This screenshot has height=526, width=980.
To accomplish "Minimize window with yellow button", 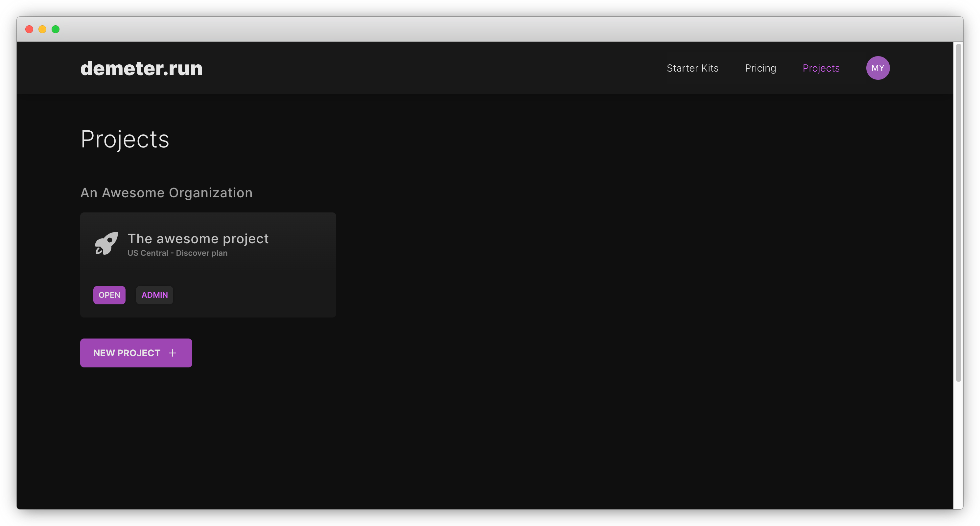I will [x=43, y=29].
